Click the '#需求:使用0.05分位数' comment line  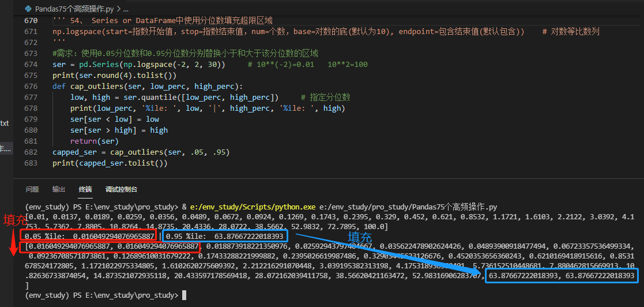click(185, 54)
